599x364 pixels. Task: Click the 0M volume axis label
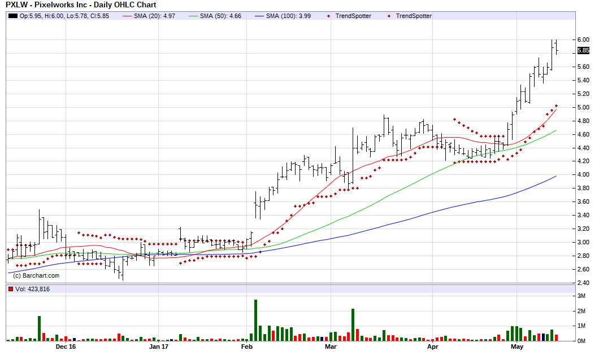pos(581,341)
